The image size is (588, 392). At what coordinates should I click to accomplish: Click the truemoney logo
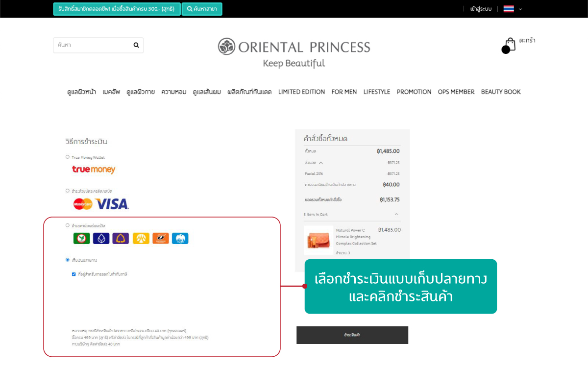94,170
